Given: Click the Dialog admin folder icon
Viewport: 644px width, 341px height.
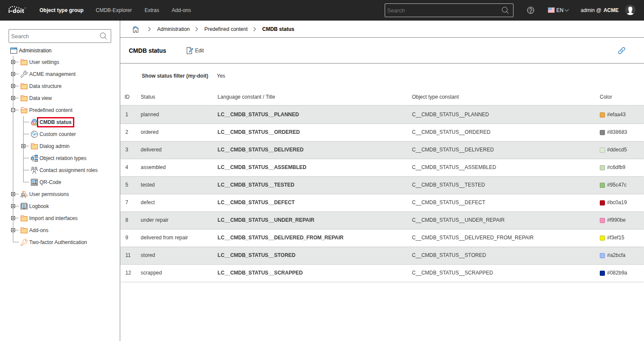Looking at the screenshot, I should 34,146.
